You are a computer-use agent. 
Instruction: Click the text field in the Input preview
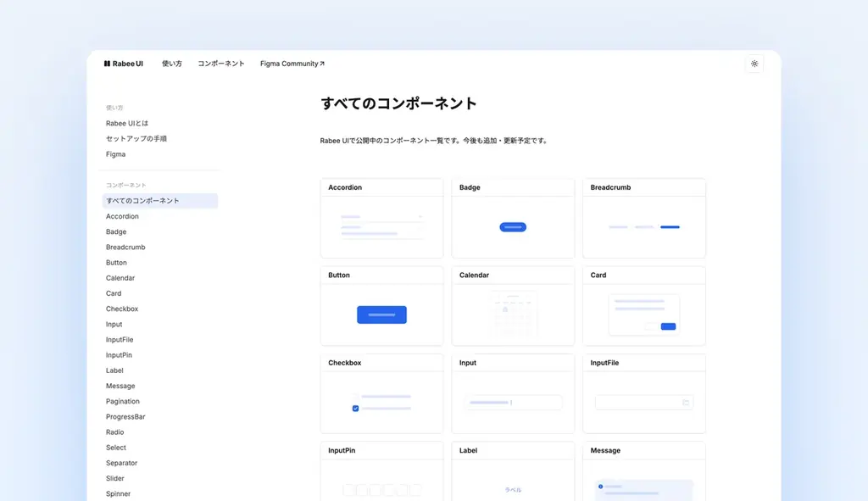512,399
